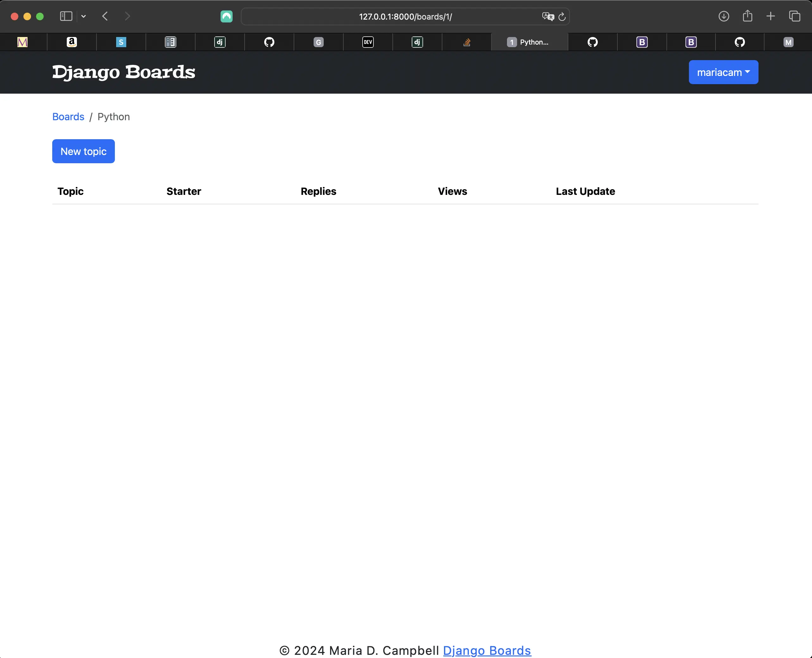The height and width of the screenshot is (658, 812).
Task: Close the window with red button
Action: [x=15, y=16]
